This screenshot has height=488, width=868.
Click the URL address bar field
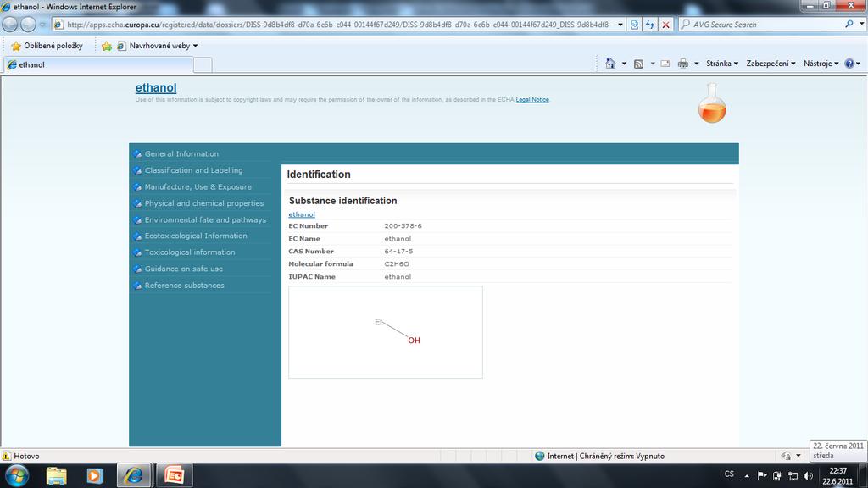coord(339,25)
